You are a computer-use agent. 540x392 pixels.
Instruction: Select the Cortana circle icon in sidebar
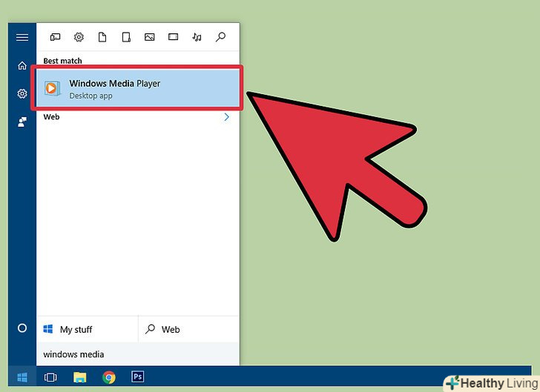[22, 328]
